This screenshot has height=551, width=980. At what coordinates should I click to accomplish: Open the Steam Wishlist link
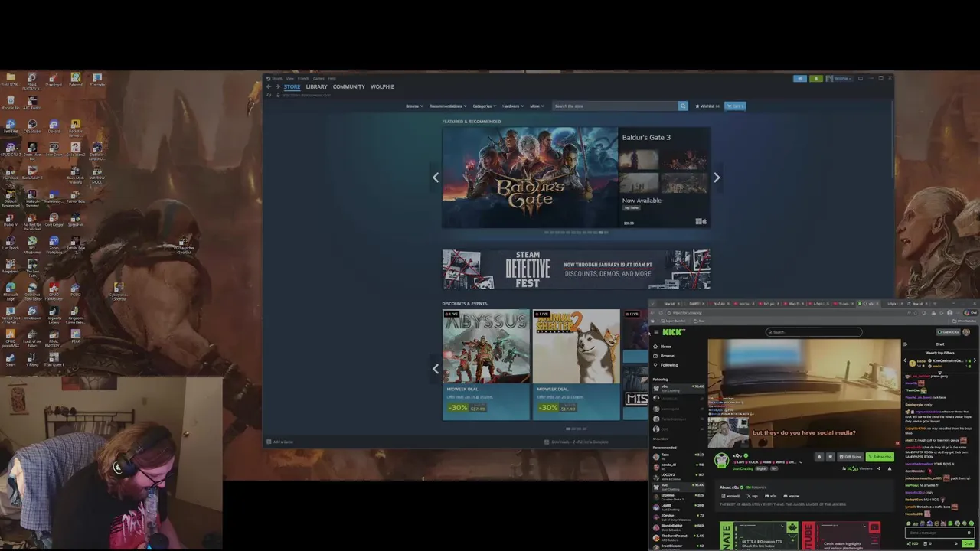tap(709, 106)
